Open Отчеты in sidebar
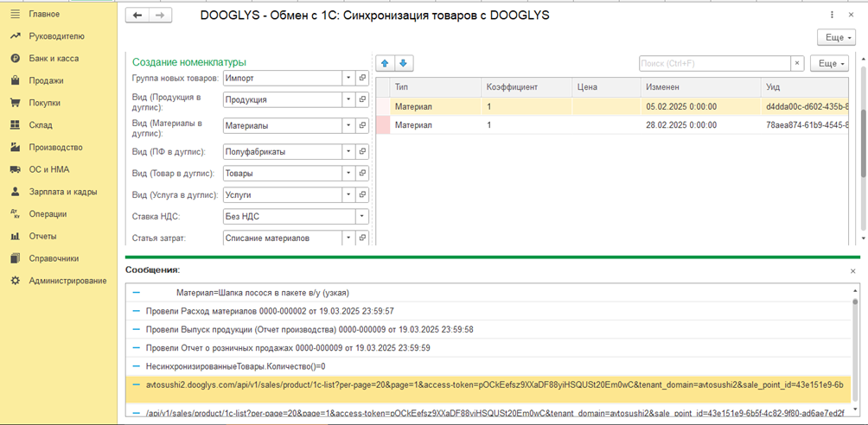 pyautogui.click(x=42, y=237)
